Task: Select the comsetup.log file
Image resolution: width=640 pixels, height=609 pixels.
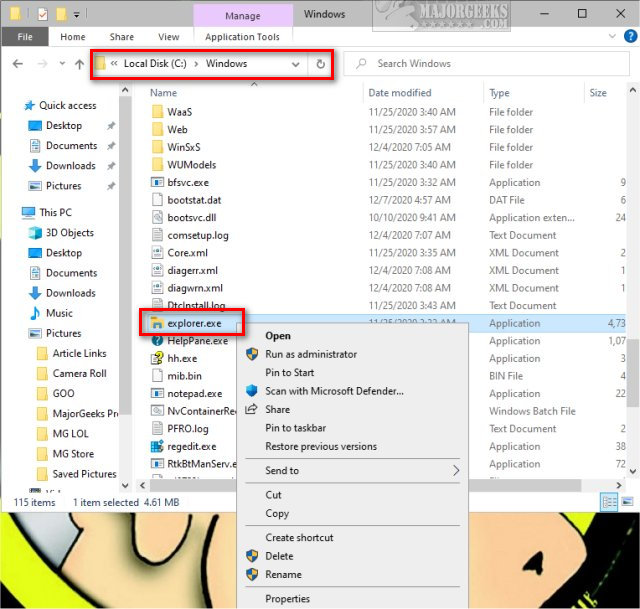Action: tap(198, 236)
